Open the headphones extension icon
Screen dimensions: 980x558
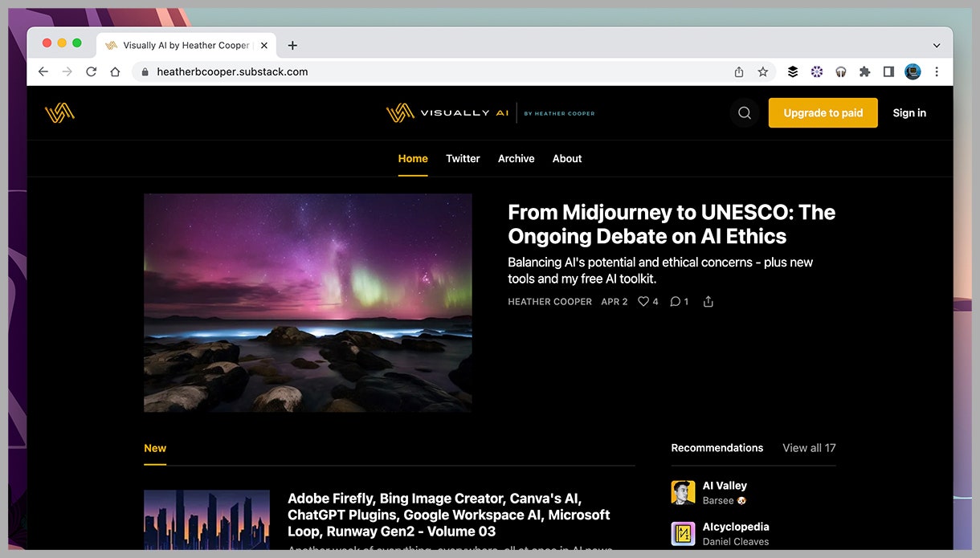pos(841,71)
